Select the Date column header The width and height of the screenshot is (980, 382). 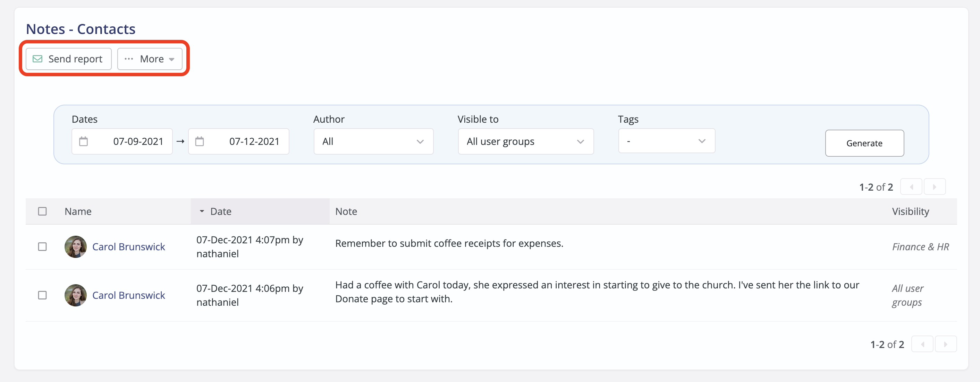click(x=221, y=211)
